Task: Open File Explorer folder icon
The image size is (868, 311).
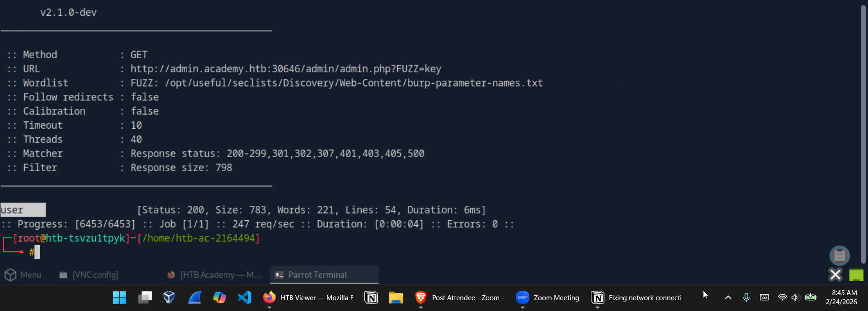Action: (x=396, y=297)
